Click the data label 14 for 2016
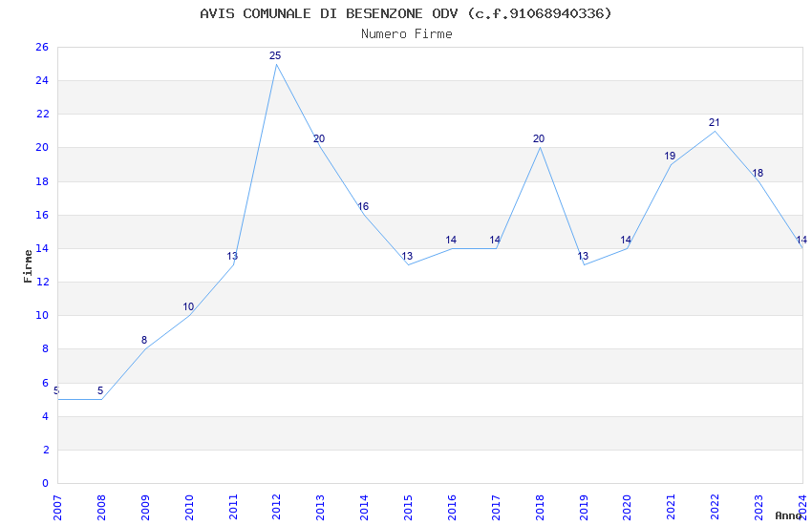Viewport: 812px width, 525px height. click(451, 240)
